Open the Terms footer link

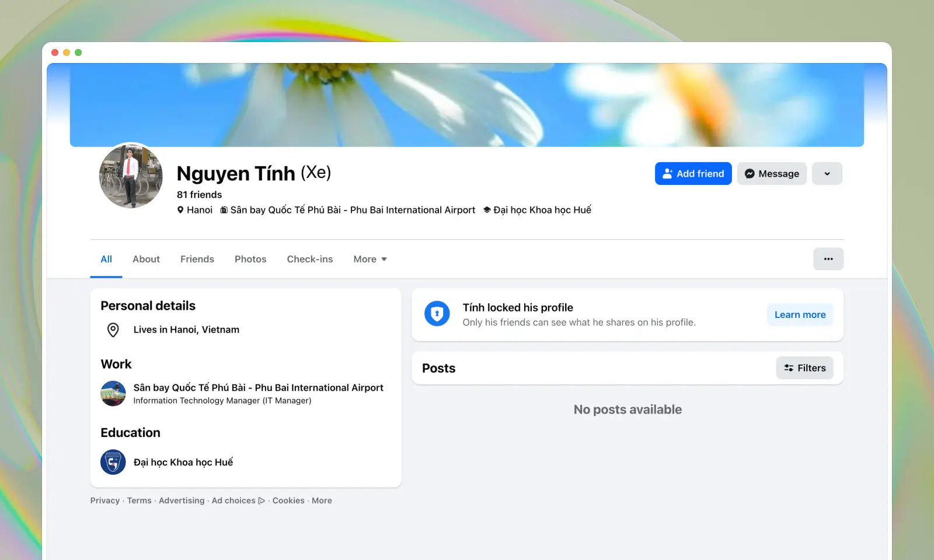tap(140, 501)
